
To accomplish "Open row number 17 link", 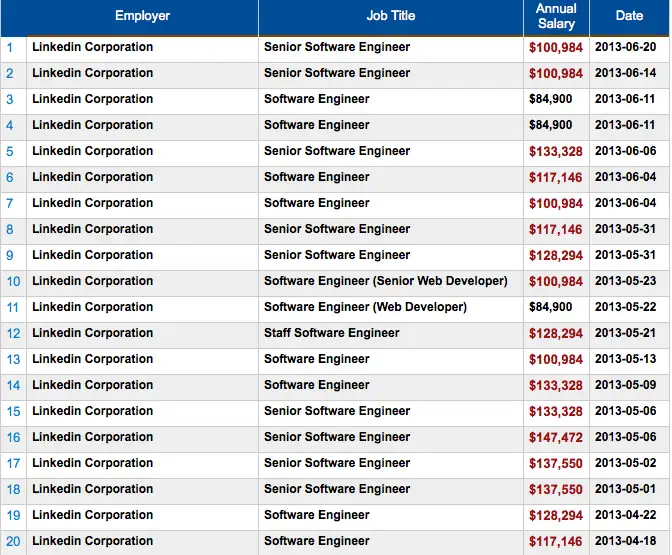I will click(x=13, y=464).
